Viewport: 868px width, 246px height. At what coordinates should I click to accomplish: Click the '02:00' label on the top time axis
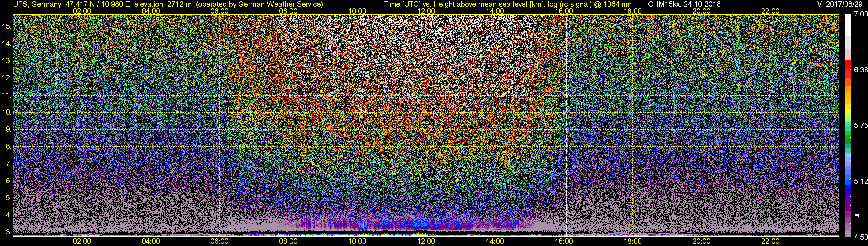pyautogui.click(x=82, y=11)
